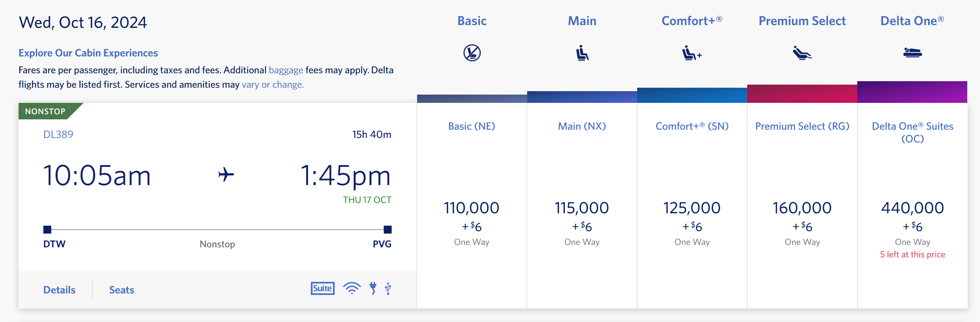This screenshot has width=980, height=322.
Task: Click the Wed, Oct 16, 2024 date heading
Action: point(83,22)
